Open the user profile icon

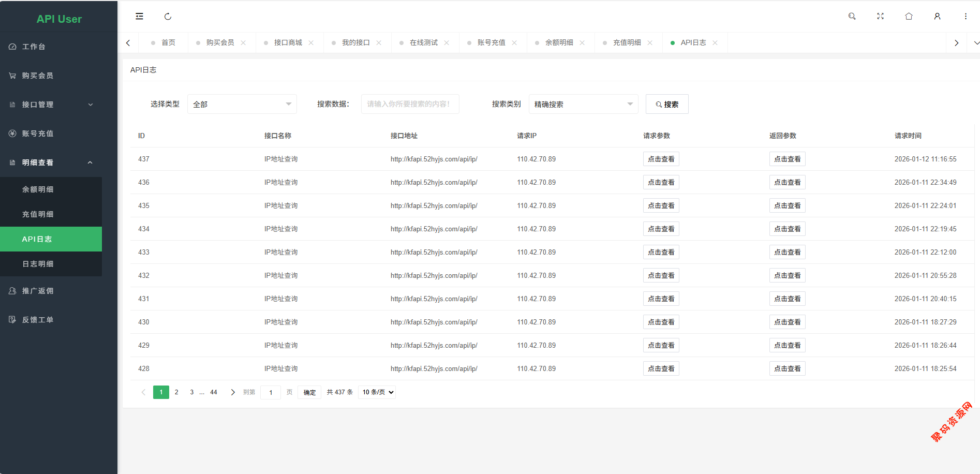click(937, 17)
